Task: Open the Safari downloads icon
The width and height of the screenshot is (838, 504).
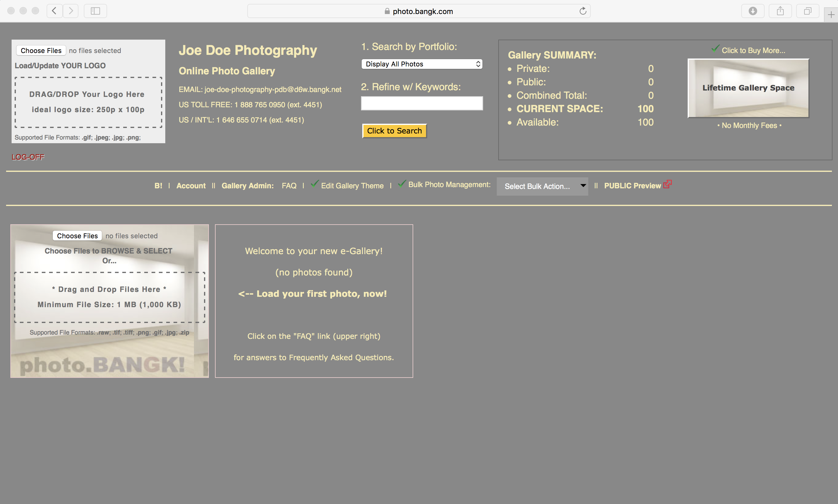Action: point(753,11)
